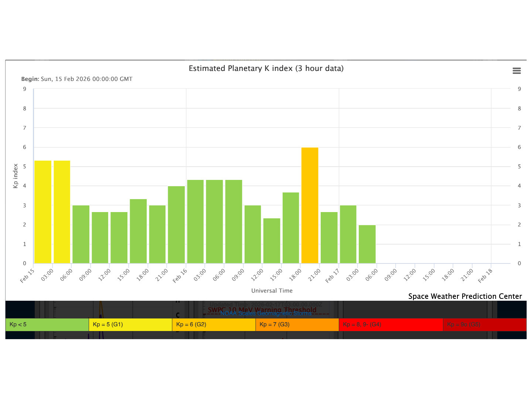Select the shortest Feb 16 bar at 12:00

tap(272, 241)
